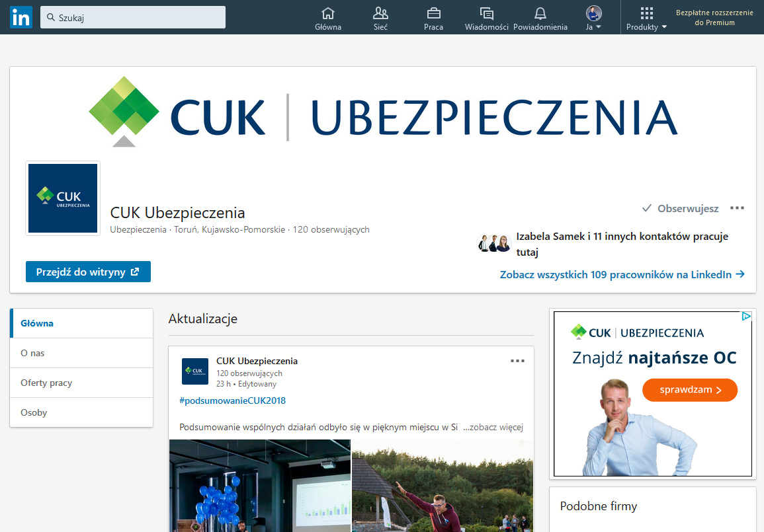Image resolution: width=764 pixels, height=532 pixels.
Task: Select the Oferty pracy tab
Action: tap(81, 383)
